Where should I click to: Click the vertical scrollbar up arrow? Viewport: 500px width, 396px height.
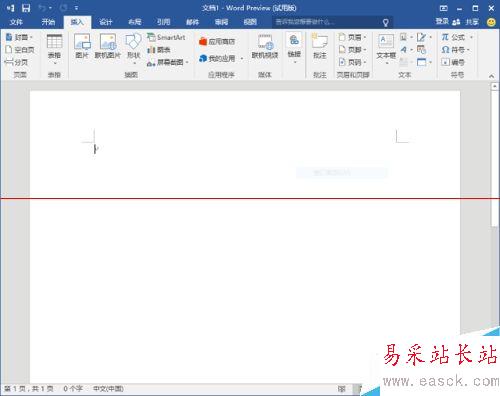(495, 86)
